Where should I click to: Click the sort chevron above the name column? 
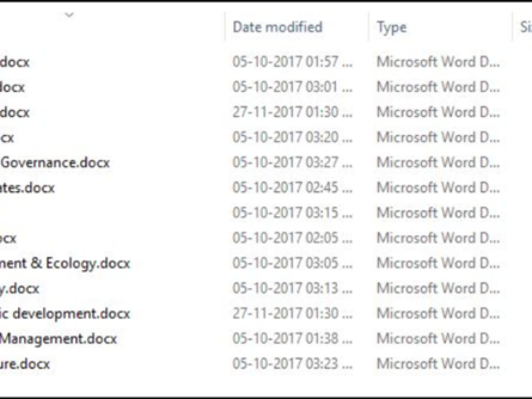[x=69, y=16]
